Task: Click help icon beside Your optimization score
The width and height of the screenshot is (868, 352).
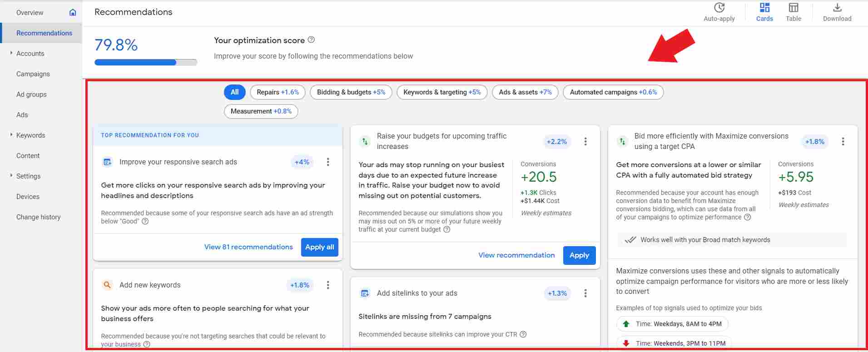Action: tap(311, 40)
